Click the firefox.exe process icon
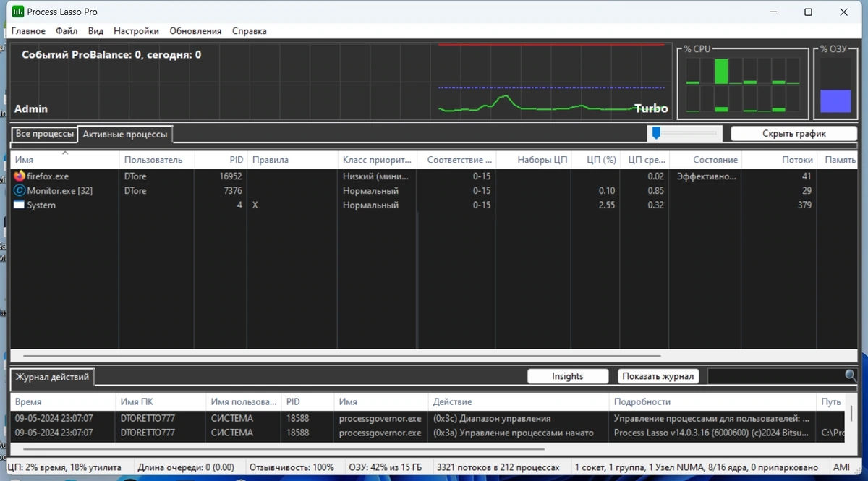The width and height of the screenshot is (868, 481). pos(19,176)
